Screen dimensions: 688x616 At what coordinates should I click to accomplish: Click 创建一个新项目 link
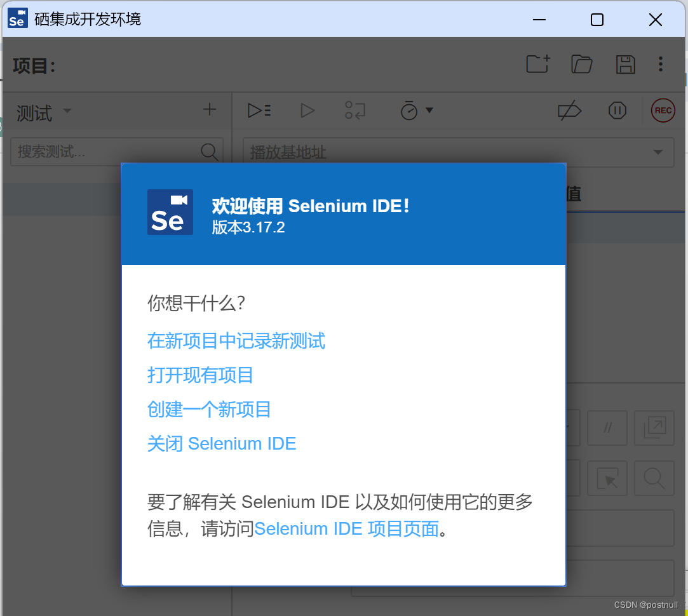tap(209, 410)
